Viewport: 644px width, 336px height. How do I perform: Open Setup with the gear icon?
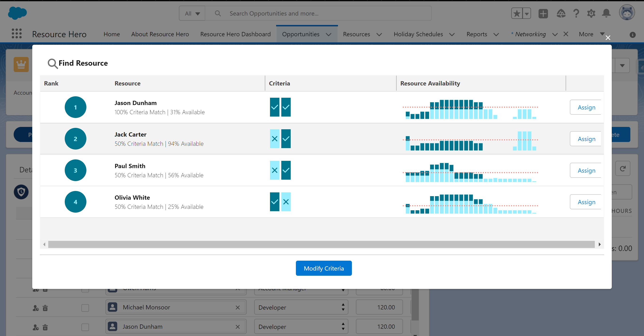pos(591,14)
